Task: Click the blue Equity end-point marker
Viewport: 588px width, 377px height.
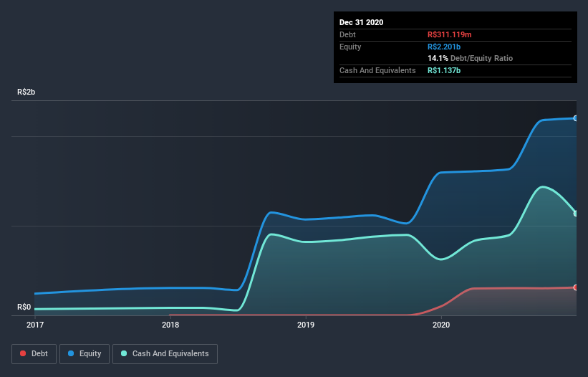Action: coord(576,118)
